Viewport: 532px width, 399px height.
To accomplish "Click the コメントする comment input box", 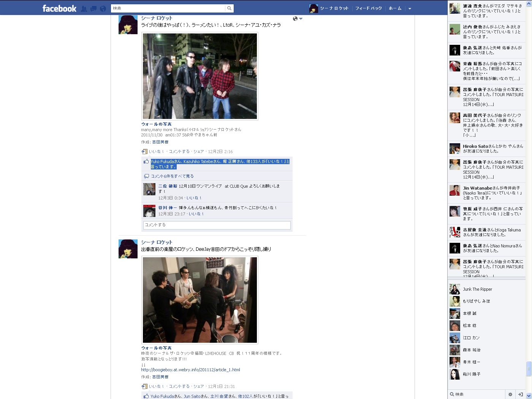I will [217, 225].
